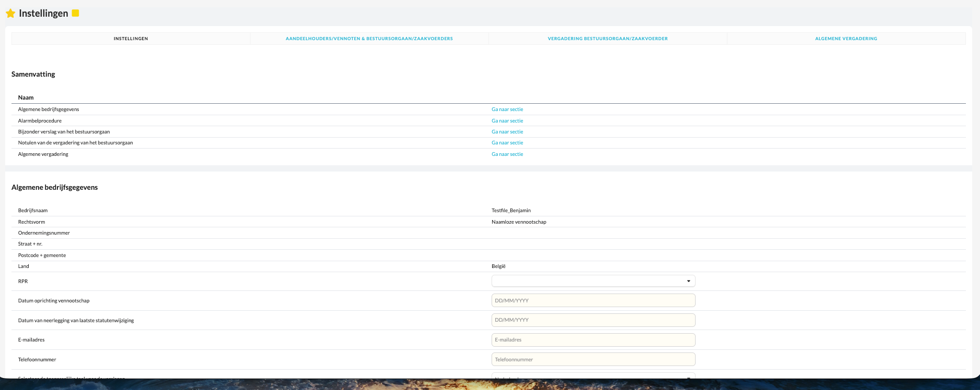The image size is (980, 390).
Task: Select the Instellingen tab
Action: pyautogui.click(x=131, y=39)
